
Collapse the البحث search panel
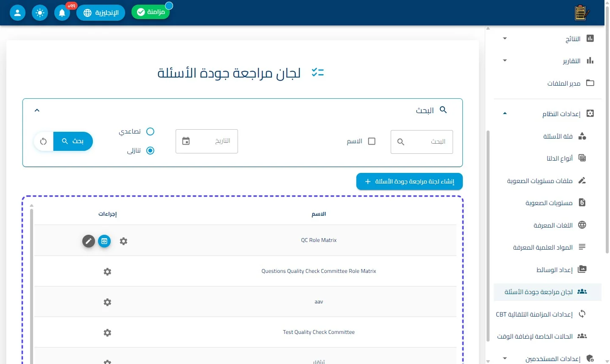37,110
